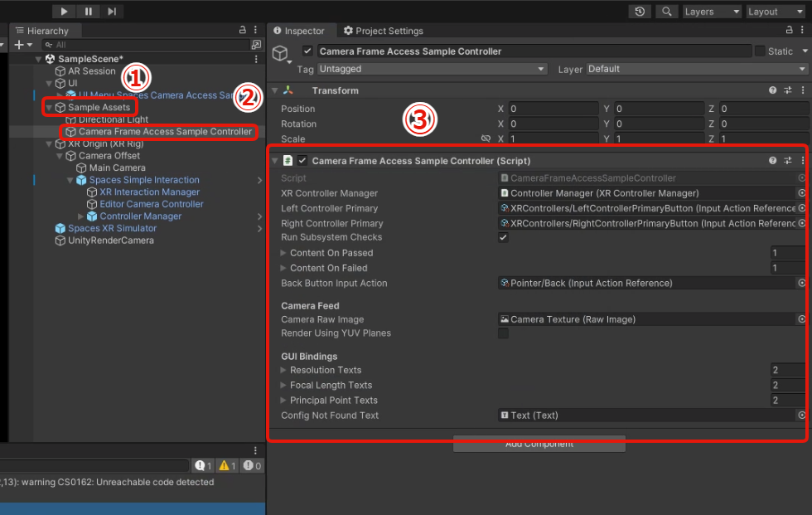Viewport: 812px width, 515px height.
Task: Enable Render Using YUV Planes checkbox
Action: point(503,333)
